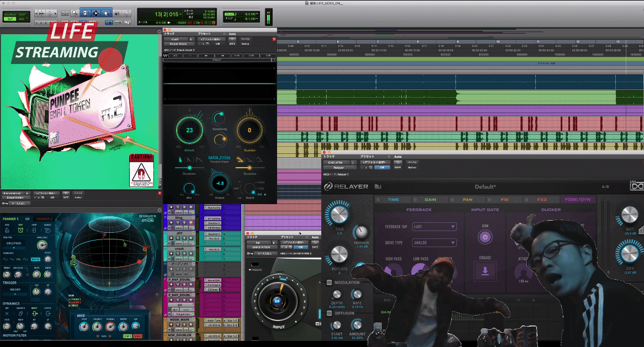The height and width of the screenshot is (347, 644).
Task: Expand the Gainstation PRESETS menu
Action: point(255,270)
